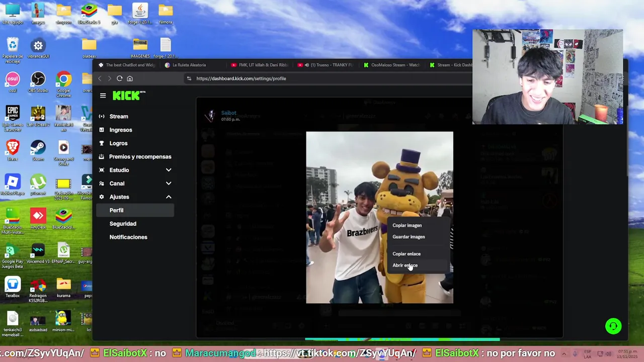Select Voicemod V3 desktop icon
The height and width of the screenshot is (362, 644).
pos(38,253)
